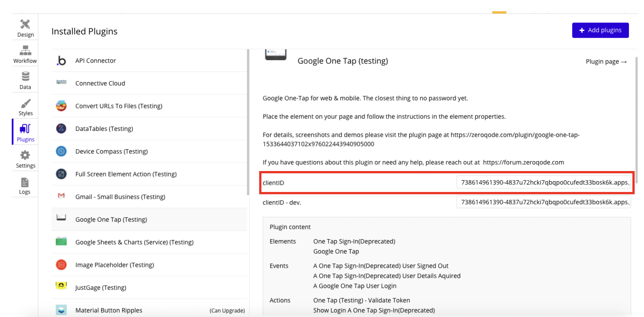Image resolution: width=644 pixels, height=317 pixels.
Task: Open the Design tab icon
Action: (26, 24)
